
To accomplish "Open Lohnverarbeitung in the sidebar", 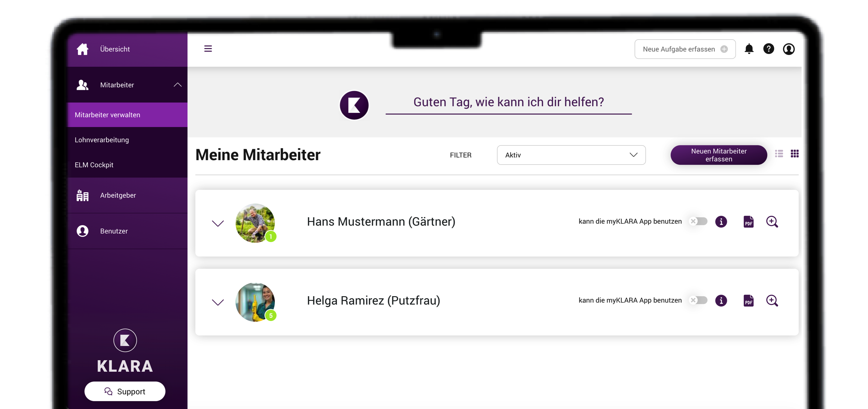I will [102, 140].
